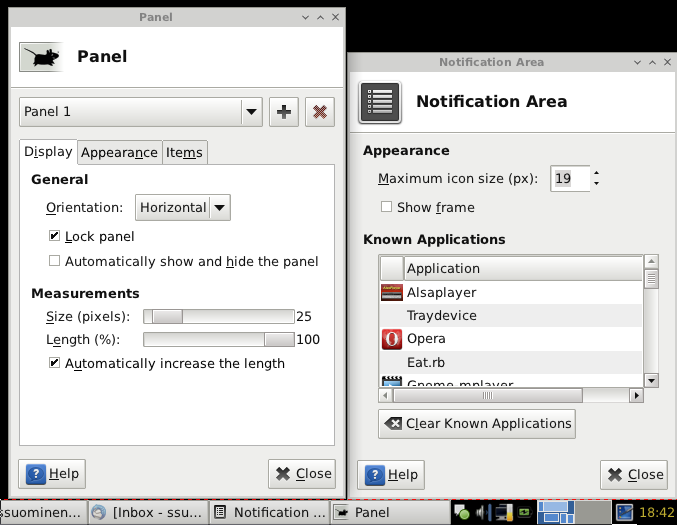Click Help in the Notification Area dialog

coord(391,475)
